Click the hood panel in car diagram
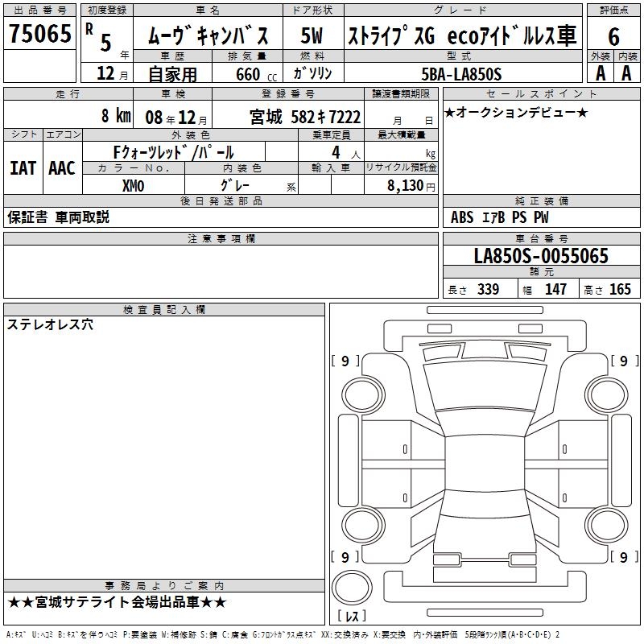 (485, 386)
